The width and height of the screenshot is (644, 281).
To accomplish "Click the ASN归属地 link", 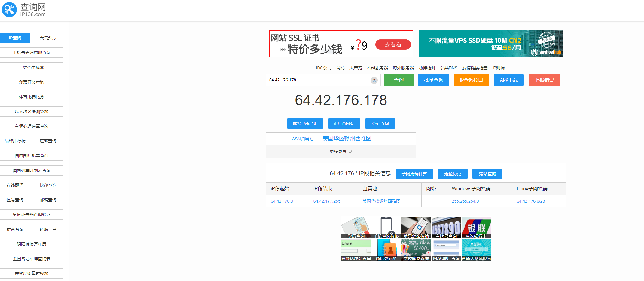I will (x=303, y=139).
